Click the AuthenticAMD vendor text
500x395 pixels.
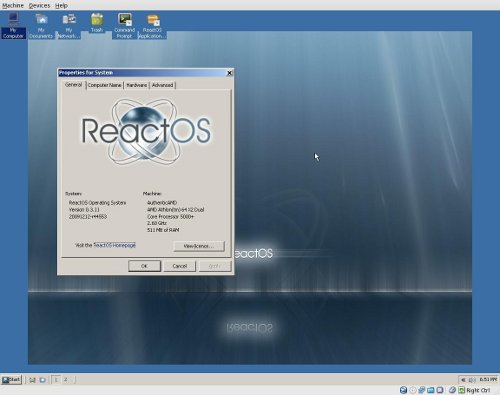162,203
